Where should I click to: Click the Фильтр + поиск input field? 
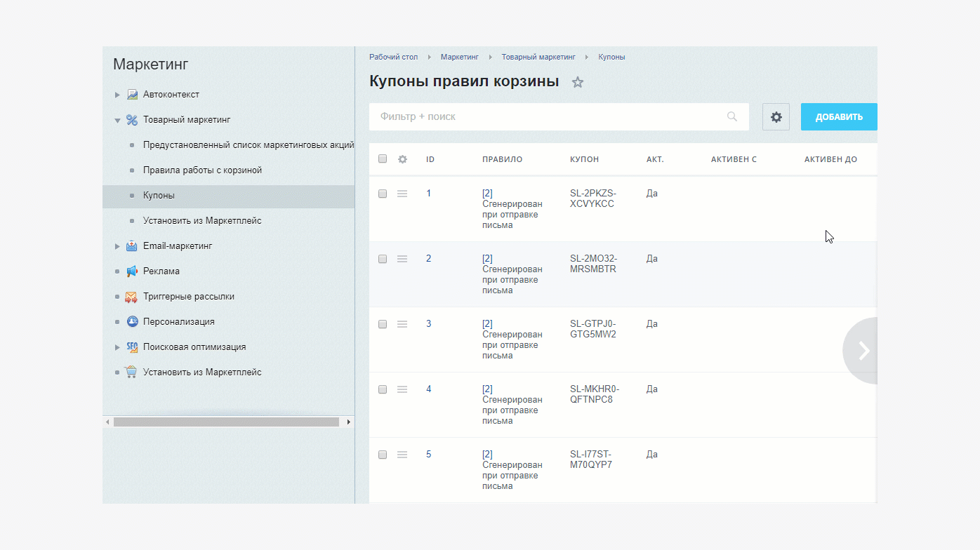(x=548, y=117)
